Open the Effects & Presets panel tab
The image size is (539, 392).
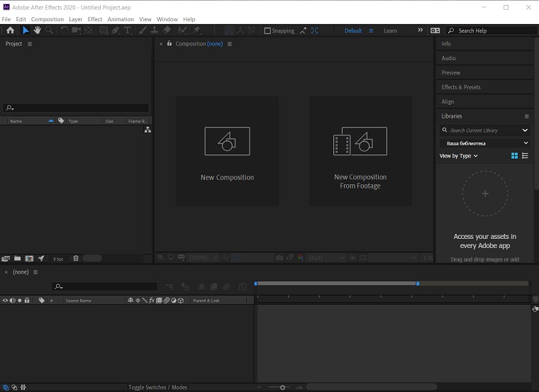coord(461,87)
